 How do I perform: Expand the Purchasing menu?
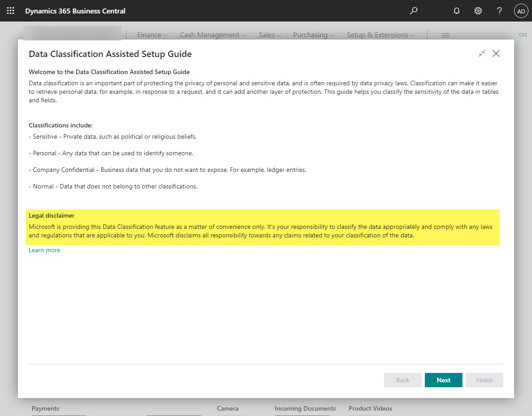314,35
